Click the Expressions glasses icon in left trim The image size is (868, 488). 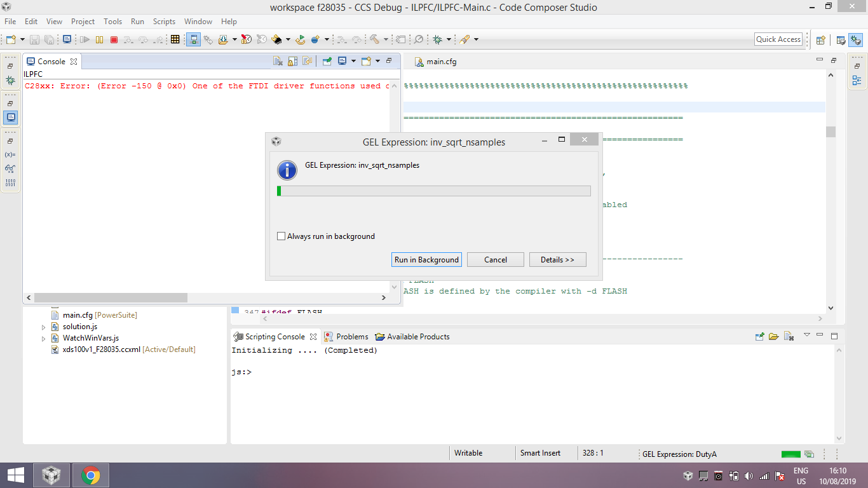pos(10,169)
